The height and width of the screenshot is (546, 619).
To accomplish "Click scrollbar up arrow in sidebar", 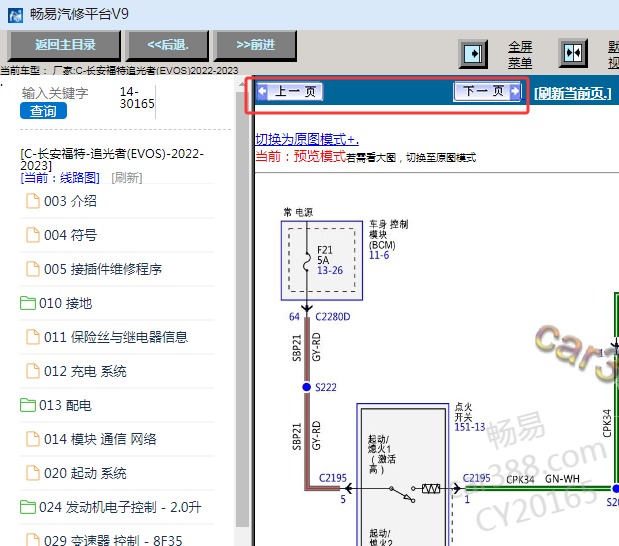I will point(242,84).
